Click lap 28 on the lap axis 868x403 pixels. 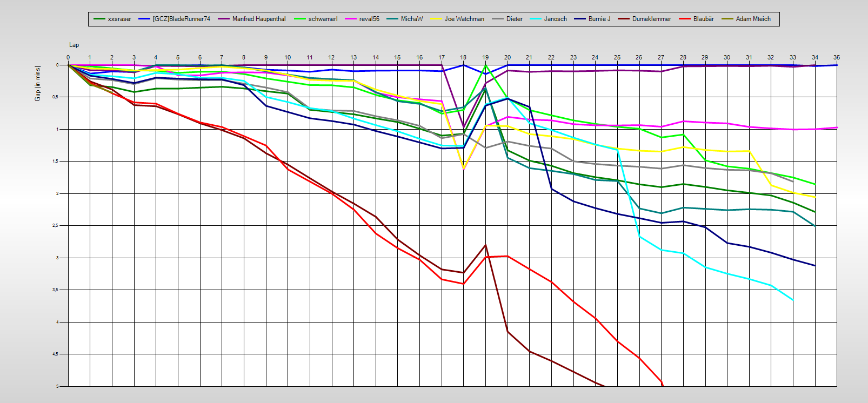tap(683, 57)
